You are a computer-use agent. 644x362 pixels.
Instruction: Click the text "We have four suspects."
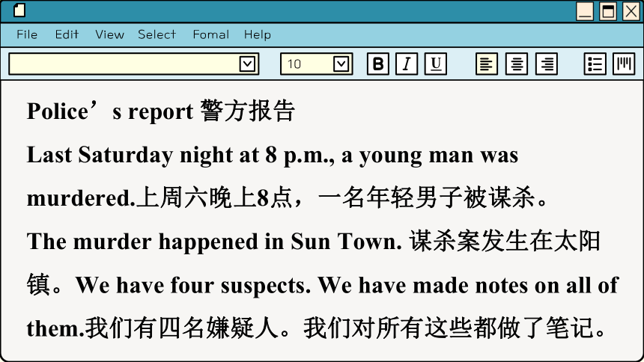pos(193,285)
